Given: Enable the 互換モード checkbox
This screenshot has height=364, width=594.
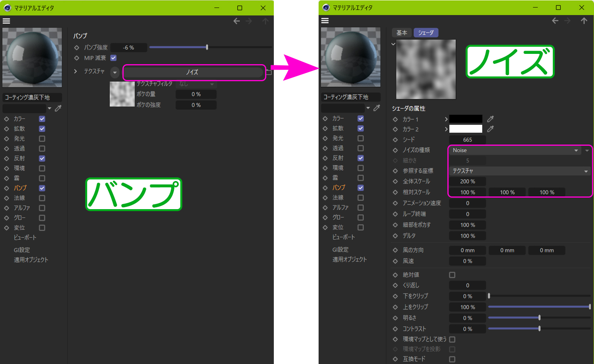Looking at the screenshot, I should (452, 359).
